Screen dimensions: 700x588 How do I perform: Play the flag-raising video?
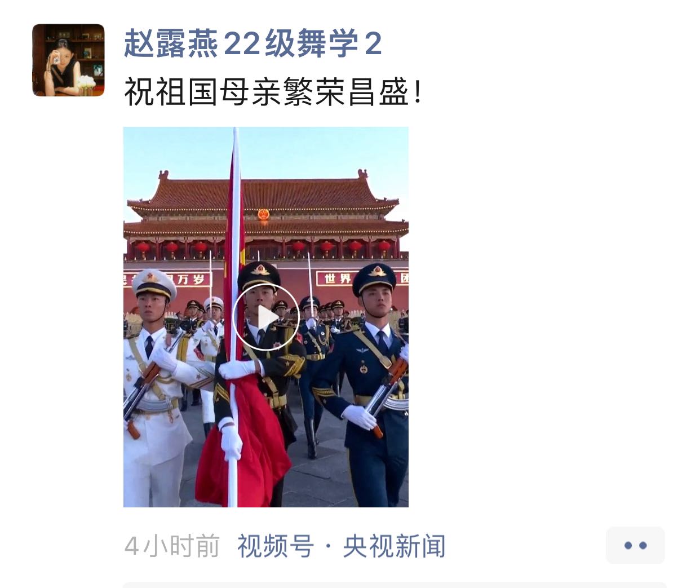pyautogui.click(x=265, y=317)
